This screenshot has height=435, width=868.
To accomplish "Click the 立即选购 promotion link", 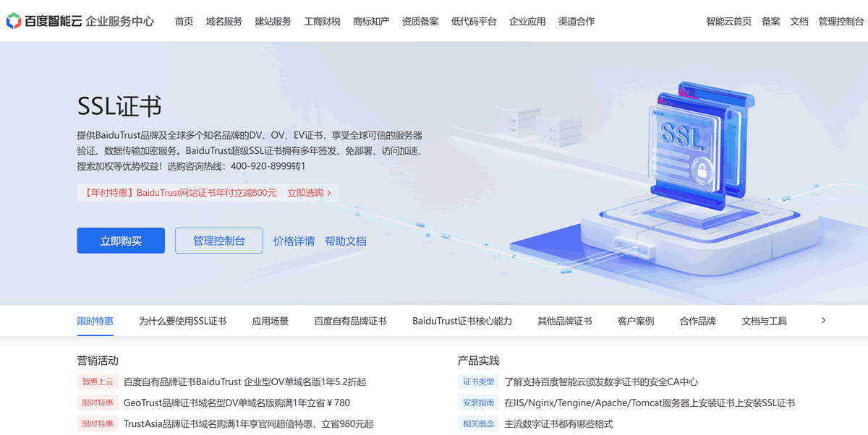I will point(310,193).
